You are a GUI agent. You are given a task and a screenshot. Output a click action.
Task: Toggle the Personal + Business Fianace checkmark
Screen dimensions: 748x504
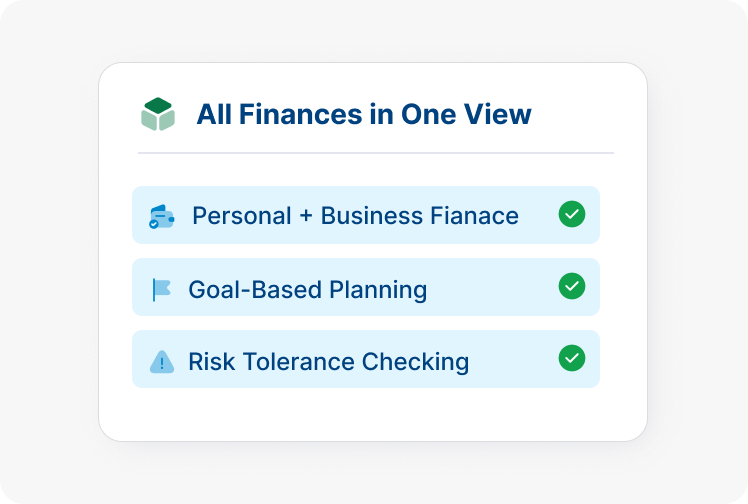click(571, 214)
